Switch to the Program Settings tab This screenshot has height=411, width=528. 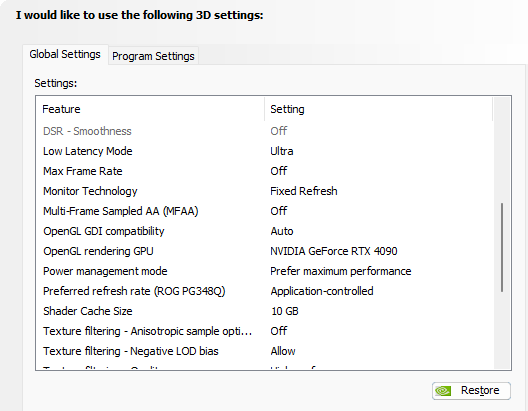click(x=153, y=56)
